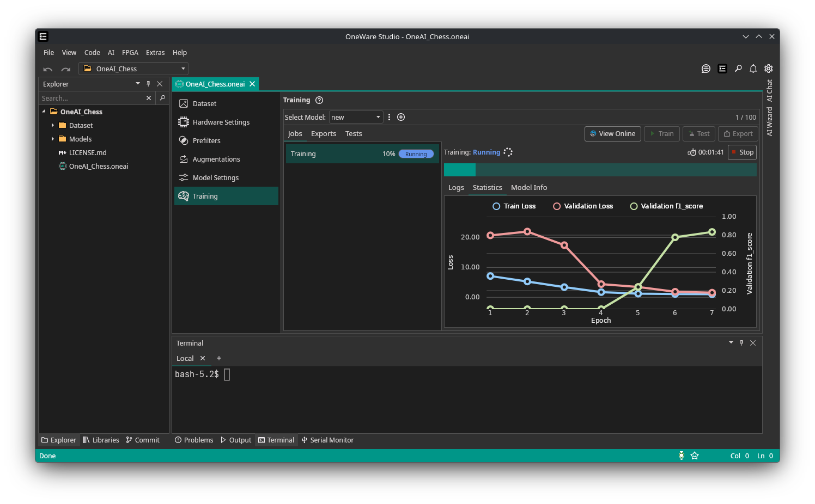
Task: Click the chat bubble icon in toolbar
Action: click(705, 69)
